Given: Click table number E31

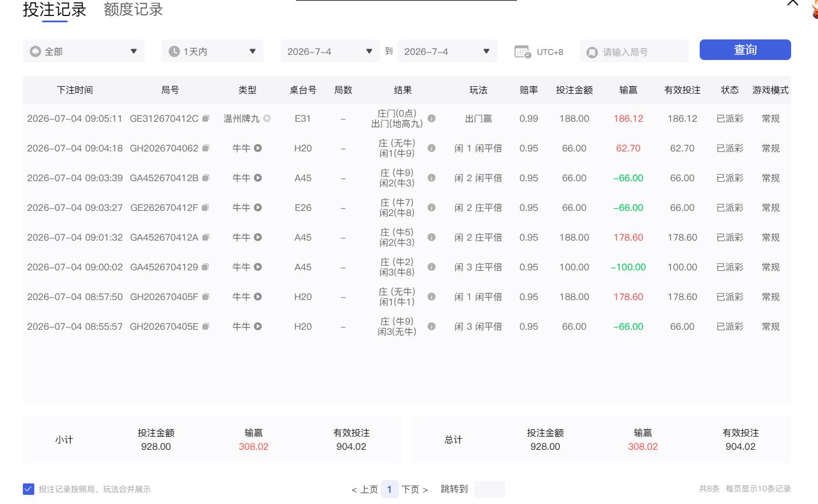Looking at the screenshot, I should pyautogui.click(x=303, y=118).
